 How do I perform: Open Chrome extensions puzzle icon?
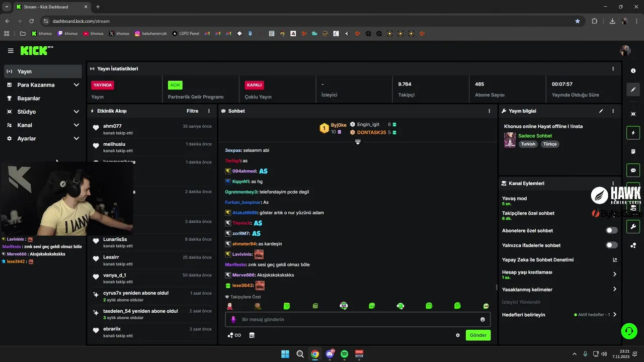595,21
